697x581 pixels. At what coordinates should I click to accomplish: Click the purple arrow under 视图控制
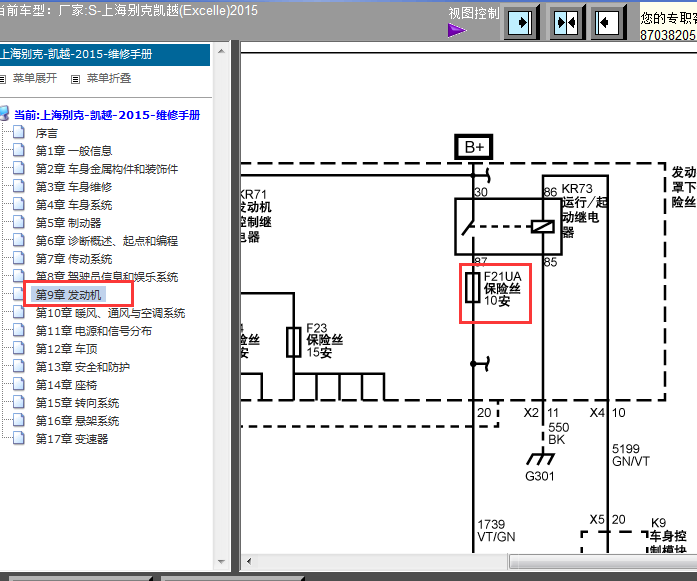pos(457,30)
